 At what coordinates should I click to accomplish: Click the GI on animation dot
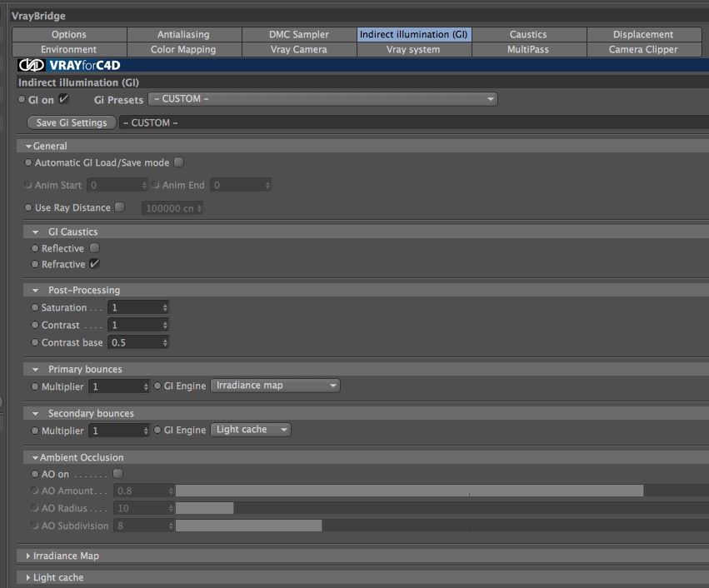[x=22, y=99]
